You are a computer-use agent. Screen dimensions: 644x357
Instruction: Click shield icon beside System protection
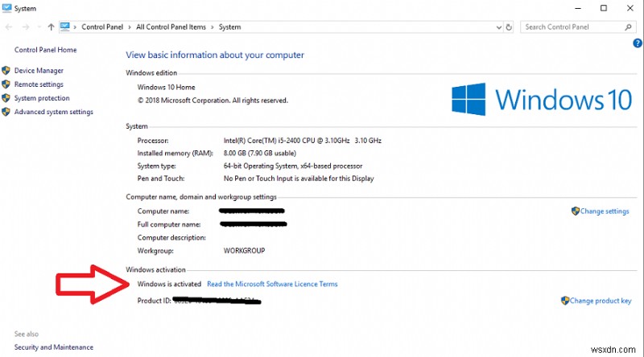click(6, 98)
